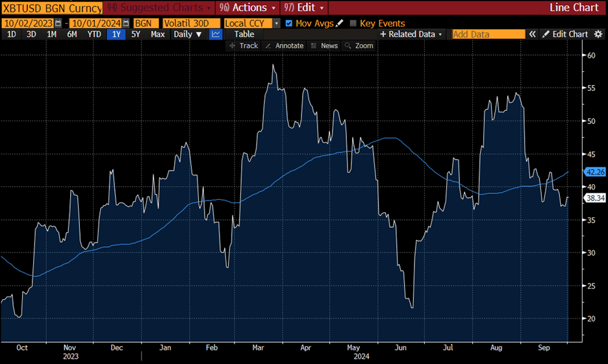Select the Annotate drawing tool

285,45
